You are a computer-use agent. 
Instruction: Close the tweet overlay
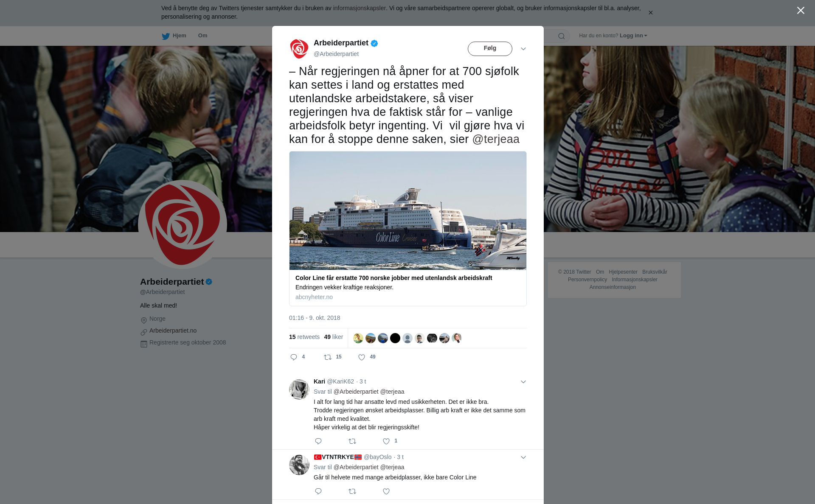tap(801, 10)
